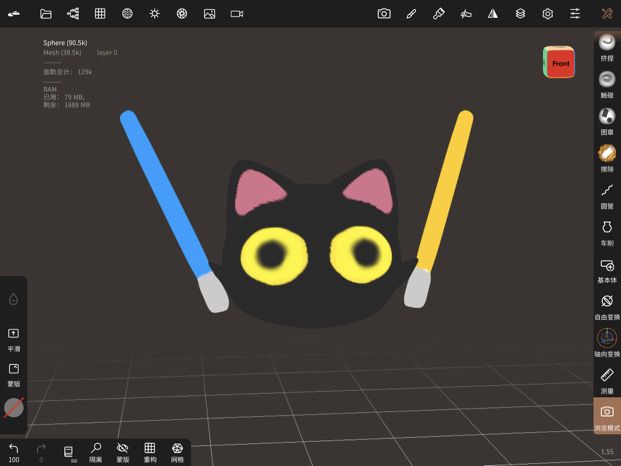Screen dimensions: 621x466
Task: Toggle the 蒙版 (Mask) shortcut in left panel
Action: [13, 375]
